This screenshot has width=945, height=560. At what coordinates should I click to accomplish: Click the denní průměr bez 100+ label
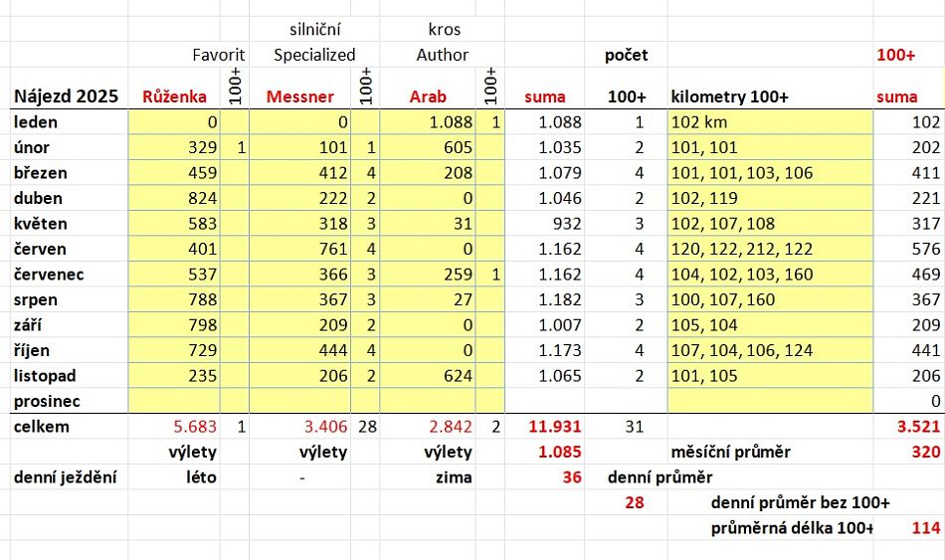pos(801,502)
